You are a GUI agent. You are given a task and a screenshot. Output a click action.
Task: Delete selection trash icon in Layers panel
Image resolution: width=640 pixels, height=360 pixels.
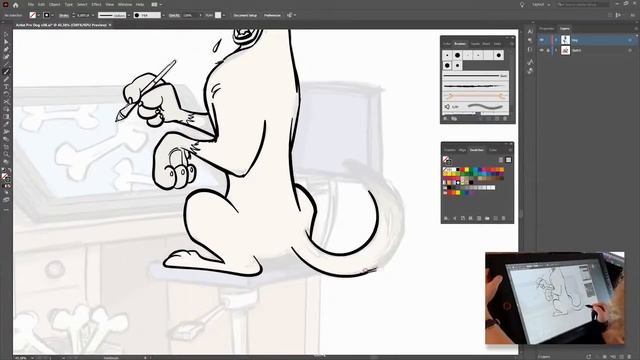(630, 356)
